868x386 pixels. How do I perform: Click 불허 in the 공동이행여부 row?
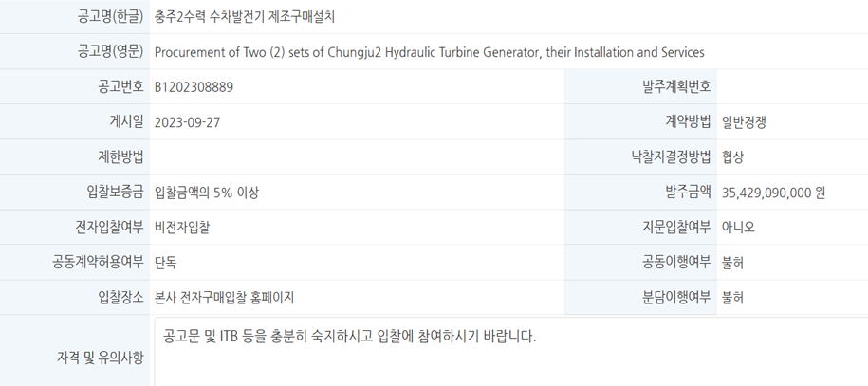pos(732,263)
